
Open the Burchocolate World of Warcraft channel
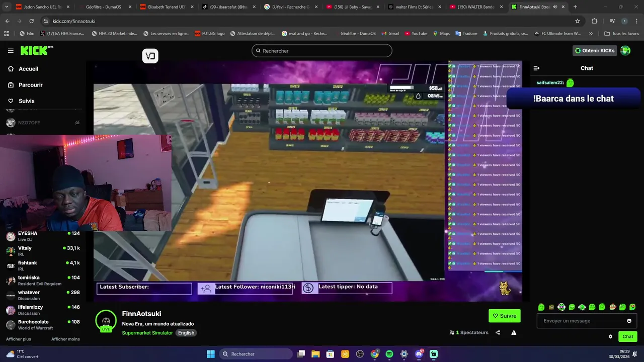click(x=43, y=325)
